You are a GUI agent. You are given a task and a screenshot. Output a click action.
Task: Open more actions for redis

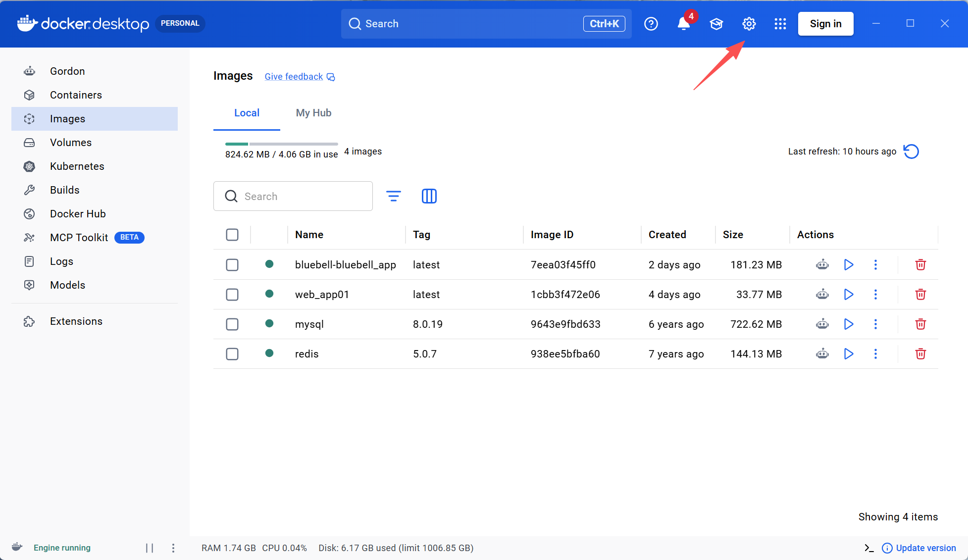[875, 354]
